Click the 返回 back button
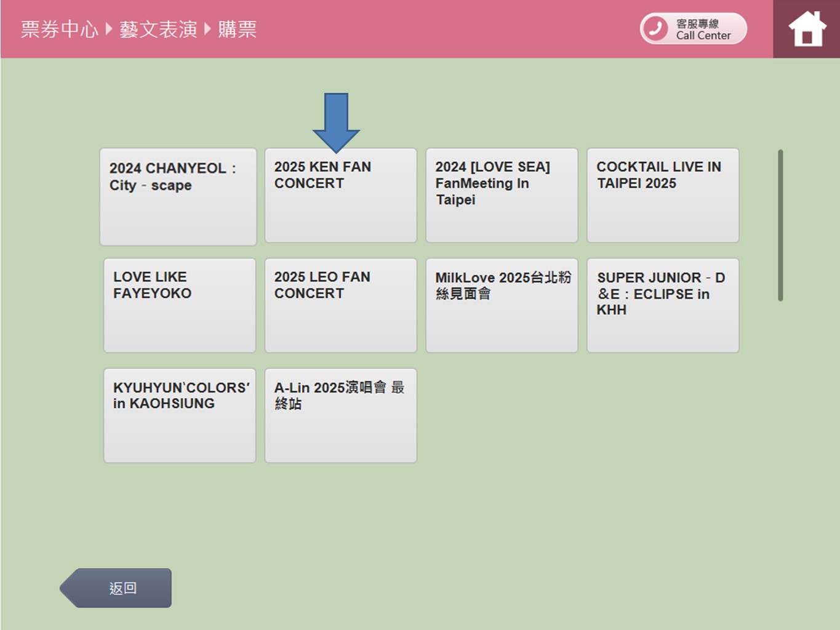840x630 pixels. pos(116,588)
